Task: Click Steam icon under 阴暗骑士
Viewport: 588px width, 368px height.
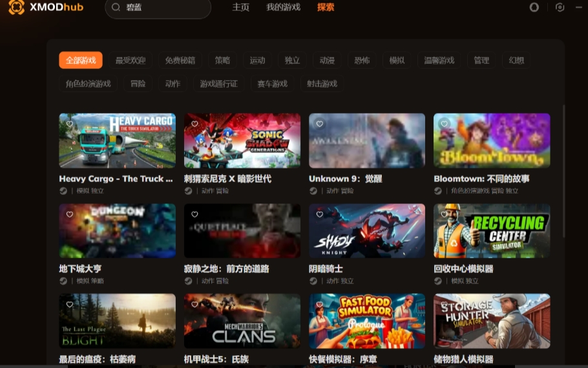Action: click(x=313, y=281)
